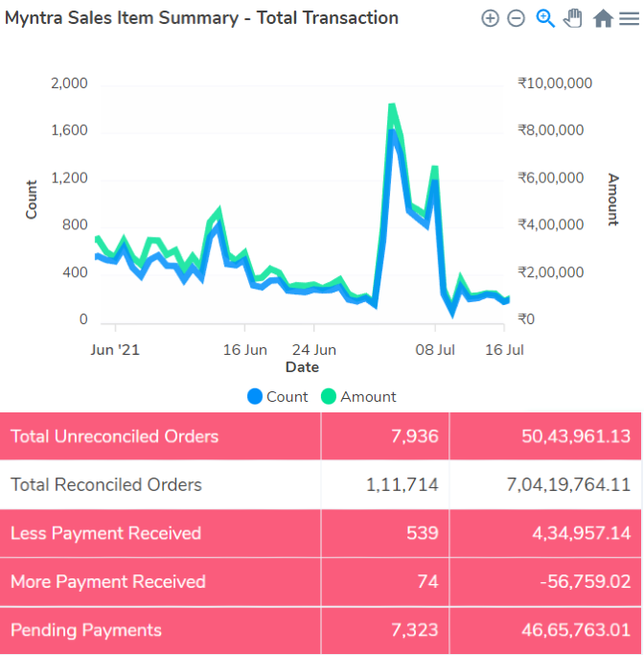Click the 16 Jul date axis label

click(504, 350)
